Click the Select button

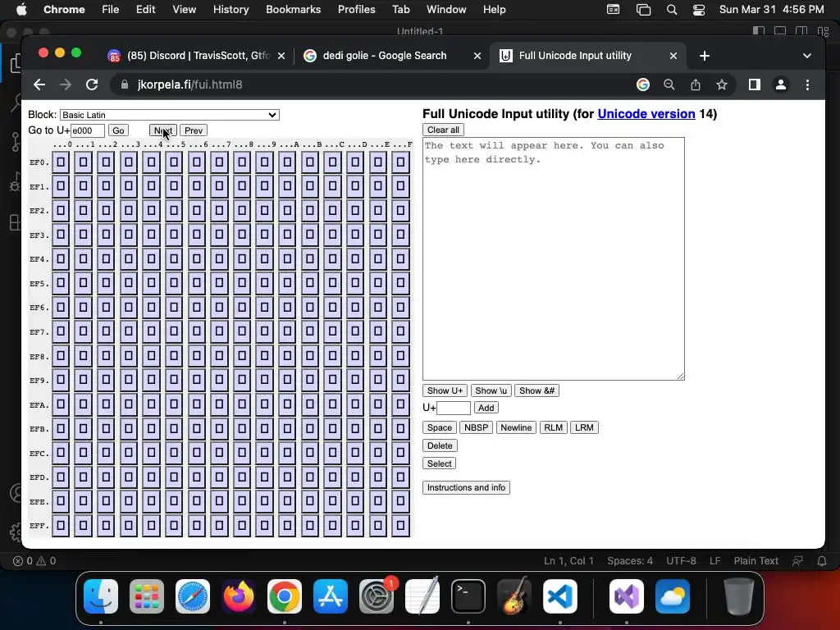pos(440,463)
